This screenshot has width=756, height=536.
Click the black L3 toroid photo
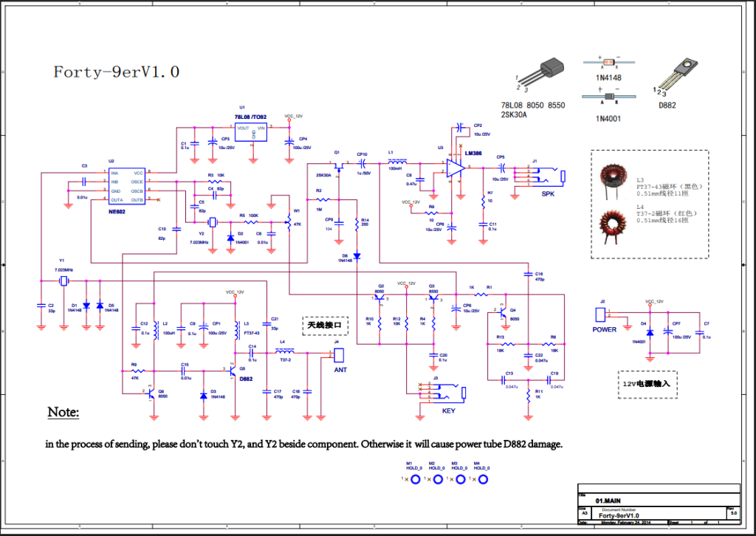[x=612, y=180]
